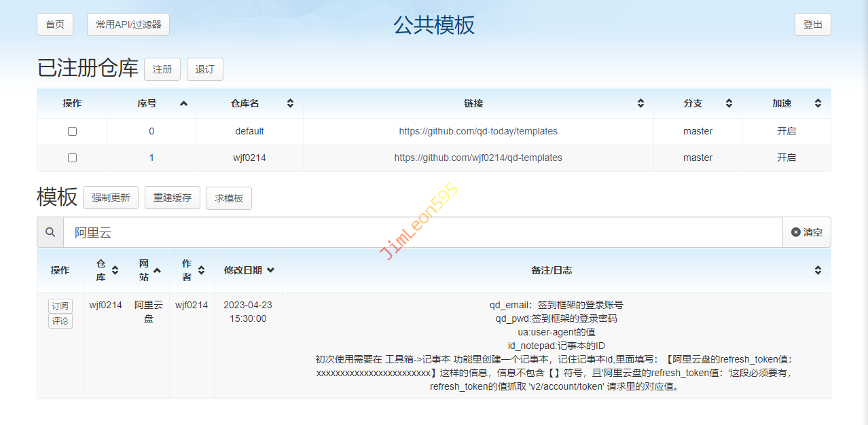Click sort arrows on template 仓库 column
The width and height of the screenshot is (868, 425).
(115, 270)
